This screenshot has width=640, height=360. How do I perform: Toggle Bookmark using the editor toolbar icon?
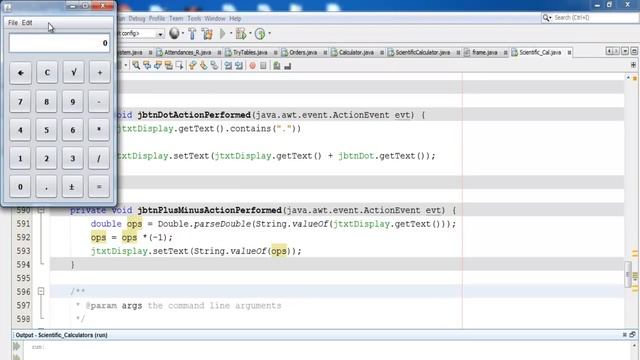click(214, 66)
